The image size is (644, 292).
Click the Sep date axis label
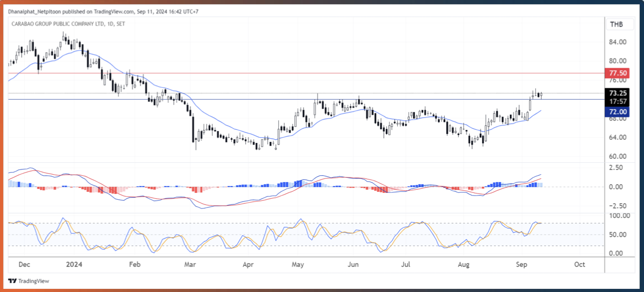click(x=522, y=264)
